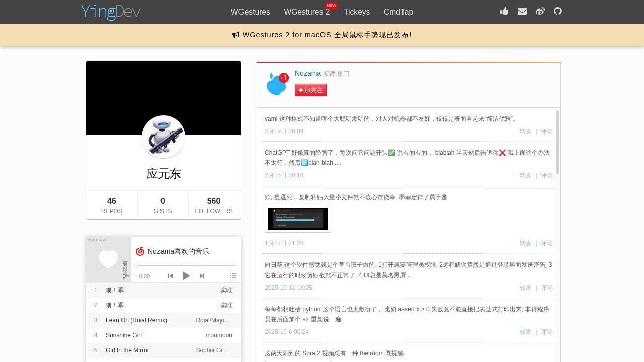Open the email envelope icon
644x362 pixels.
click(522, 11)
